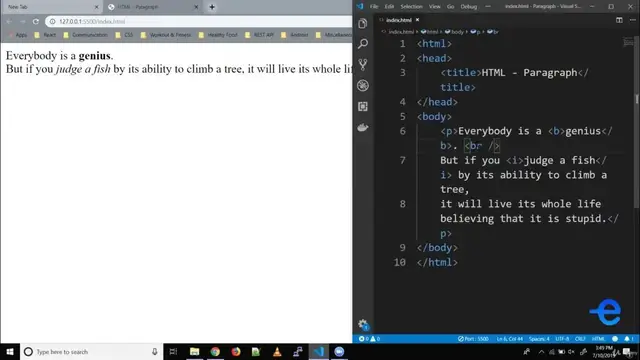Open Firefox from the taskbar

(x=236, y=351)
